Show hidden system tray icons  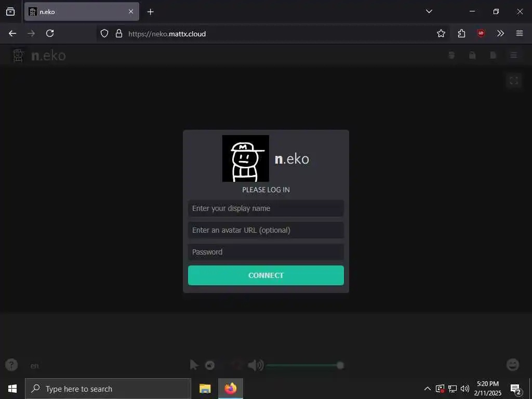(428, 389)
